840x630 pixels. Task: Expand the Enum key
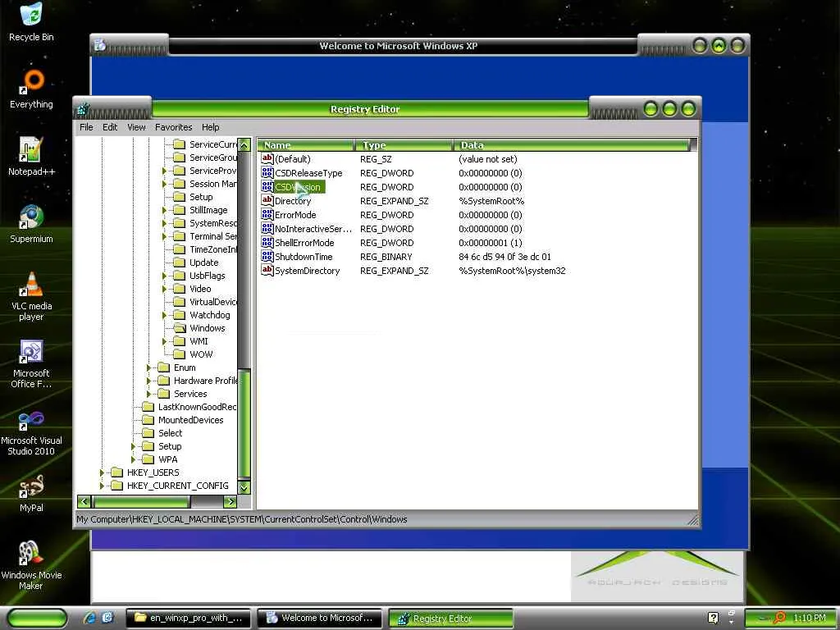149,367
